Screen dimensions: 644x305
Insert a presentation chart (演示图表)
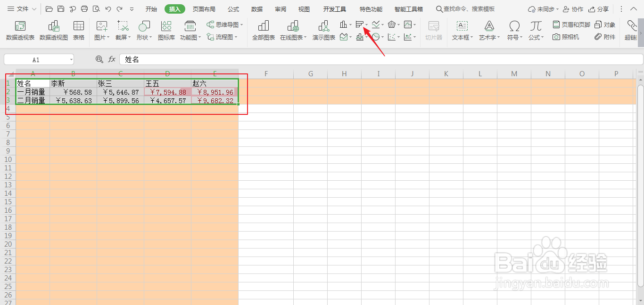pos(323,30)
